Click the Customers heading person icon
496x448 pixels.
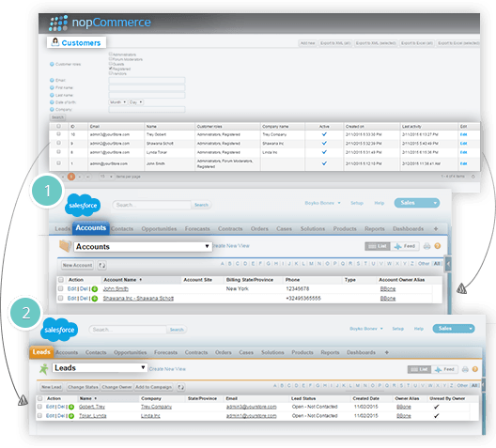point(55,42)
